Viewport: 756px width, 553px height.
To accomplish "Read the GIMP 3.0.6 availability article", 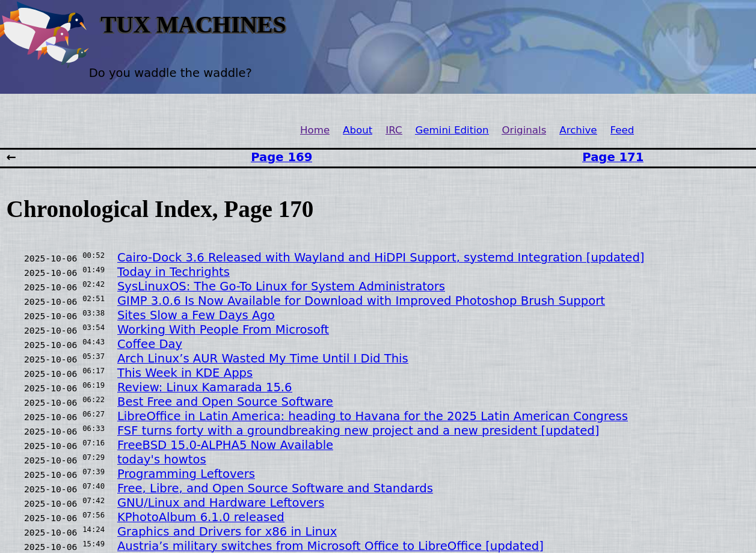I will click(x=361, y=301).
